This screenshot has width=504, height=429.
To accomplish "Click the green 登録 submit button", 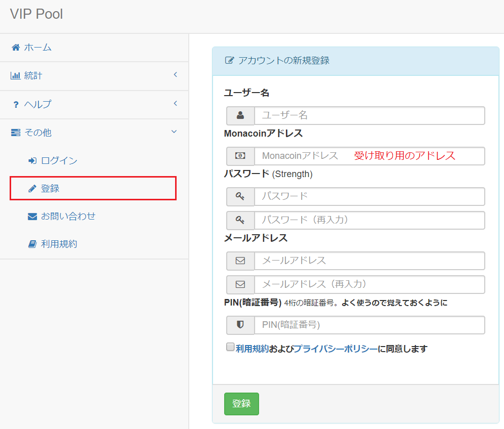I will click(x=241, y=404).
